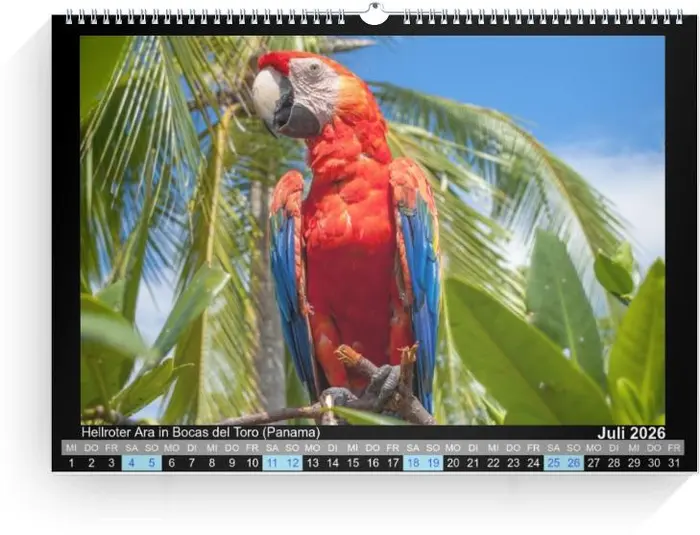
Task: Choose highlighted Sunday 19
Action: (x=433, y=463)
